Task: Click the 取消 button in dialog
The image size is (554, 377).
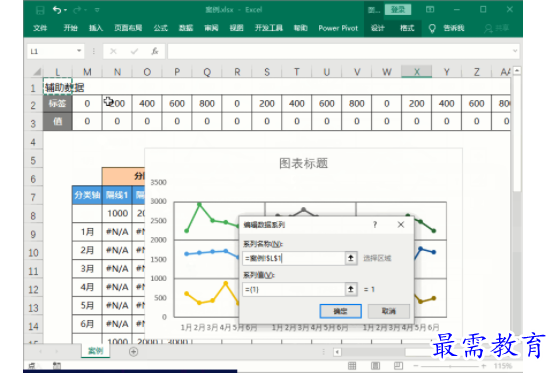Action: 389,311
